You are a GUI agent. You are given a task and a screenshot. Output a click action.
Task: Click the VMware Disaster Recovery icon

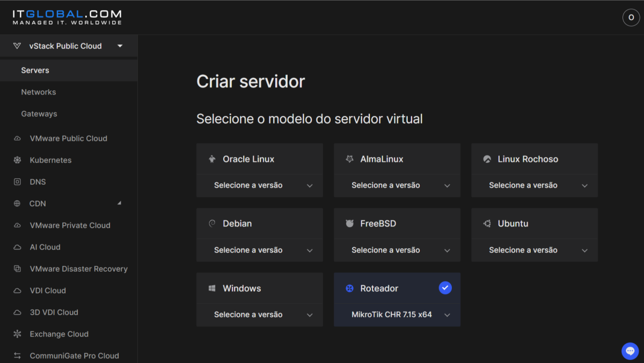point(17,269)
